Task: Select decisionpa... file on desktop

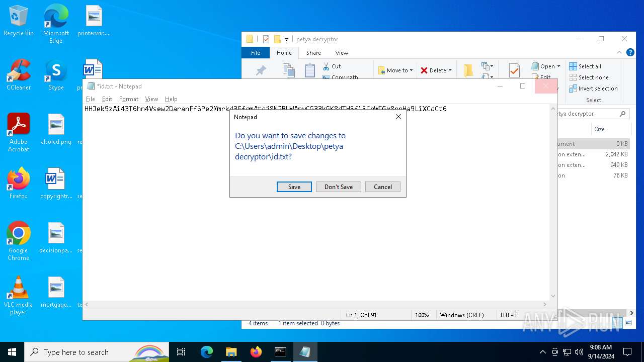Action: pyautogui.click(x=56, y=238)
